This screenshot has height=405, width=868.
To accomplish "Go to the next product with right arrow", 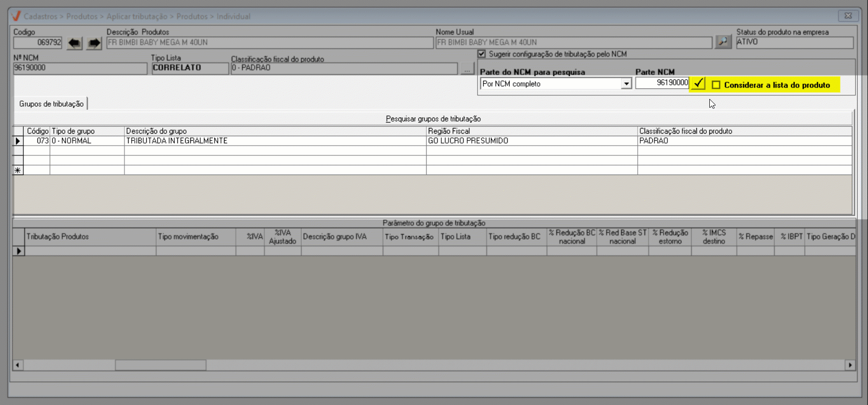I will (94, 43).
